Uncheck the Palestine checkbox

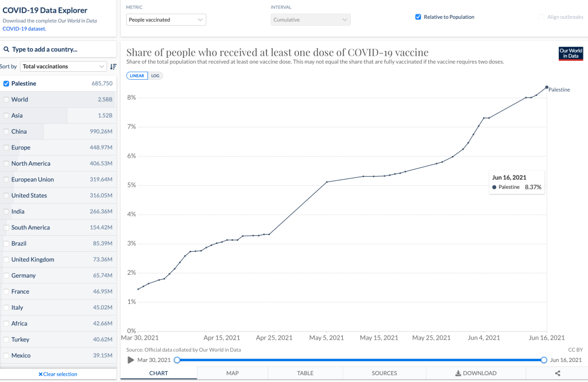tap(6, 84)
